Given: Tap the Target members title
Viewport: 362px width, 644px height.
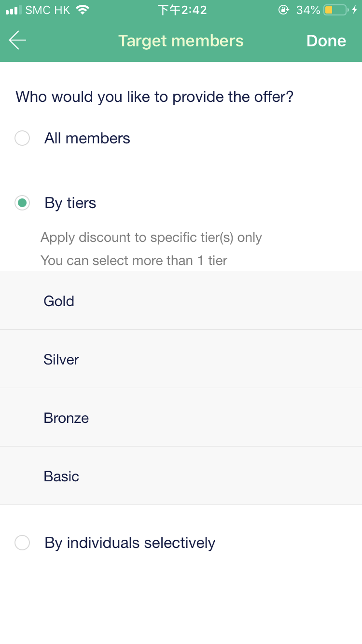Looking at the screenshot, I should click(x=181, y=41).
